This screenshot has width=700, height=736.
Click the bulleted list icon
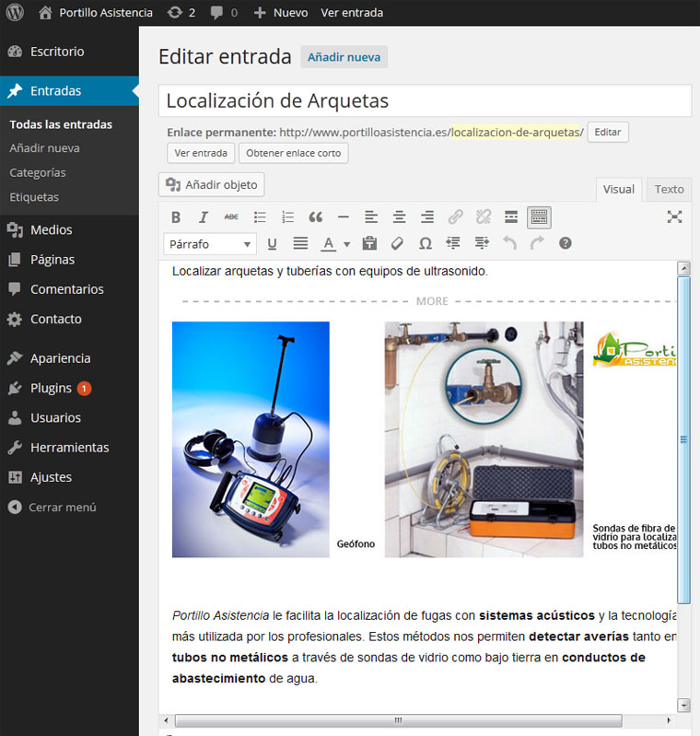coord(260,217)
